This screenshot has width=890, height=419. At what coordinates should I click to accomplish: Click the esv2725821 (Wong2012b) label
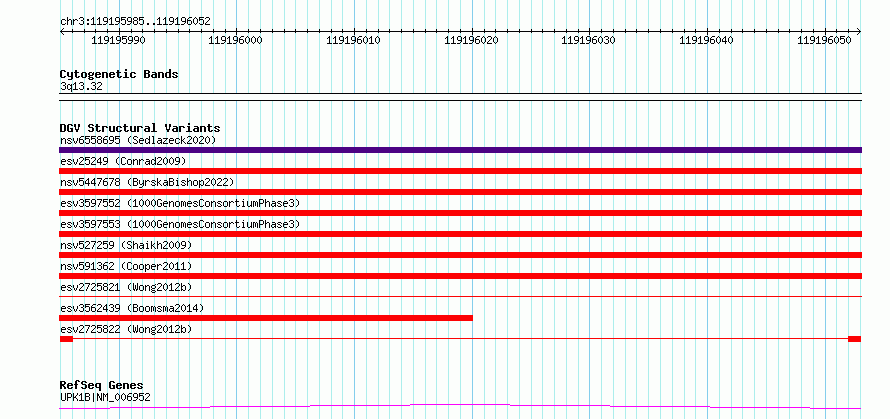point(126,287)
